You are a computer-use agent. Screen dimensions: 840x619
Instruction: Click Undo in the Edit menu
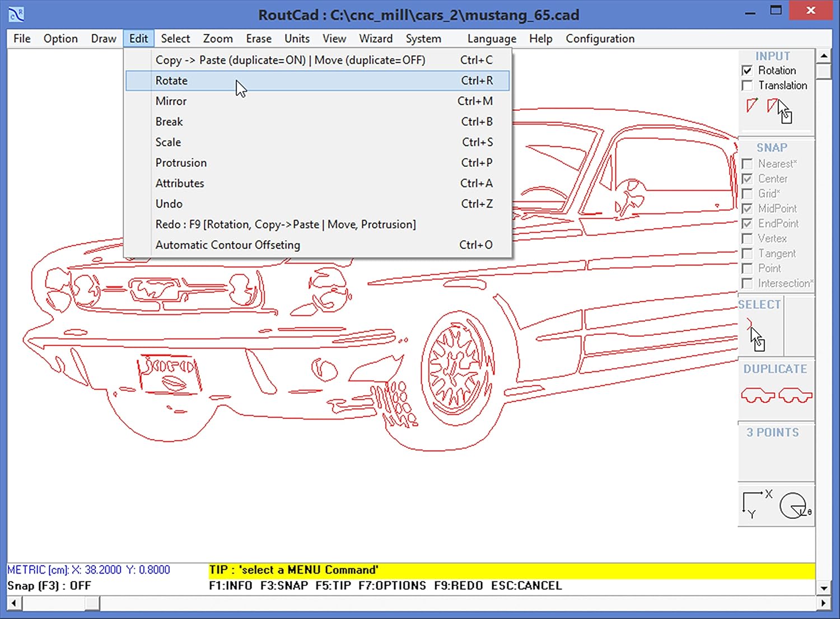169,204
